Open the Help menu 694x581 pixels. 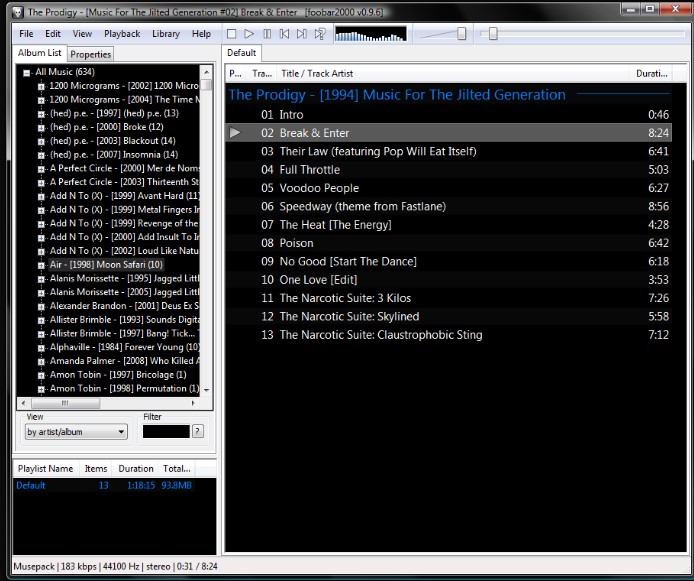click(x=201, y=34)
